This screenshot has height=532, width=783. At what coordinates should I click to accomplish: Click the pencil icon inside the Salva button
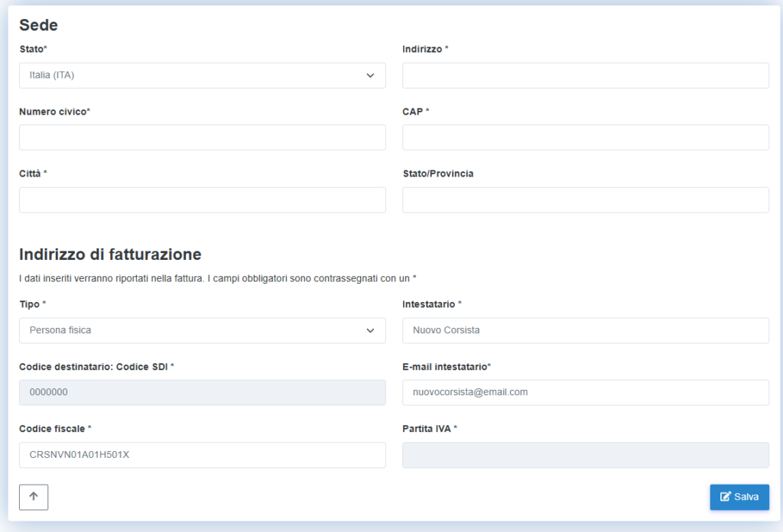(x=726, y=497)
